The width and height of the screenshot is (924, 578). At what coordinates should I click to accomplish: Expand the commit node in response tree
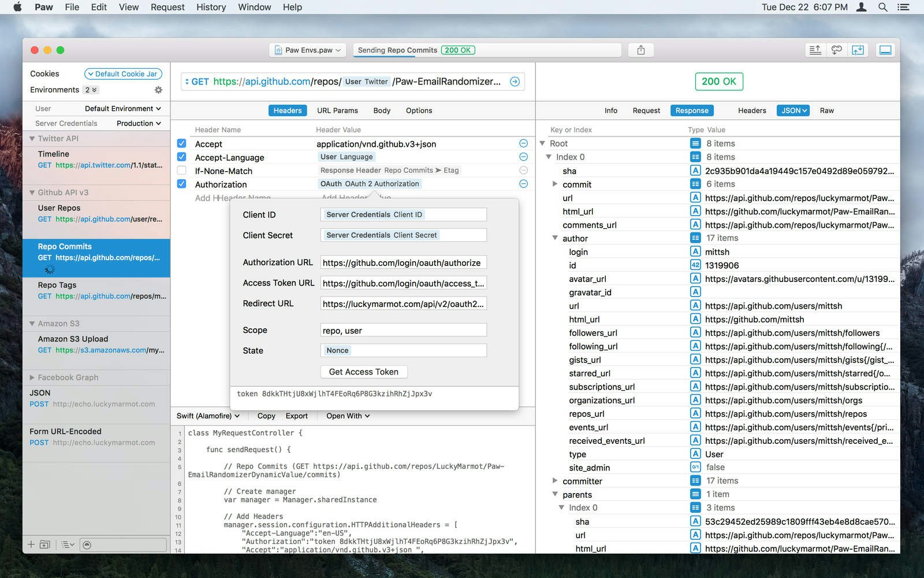point(555,184)
